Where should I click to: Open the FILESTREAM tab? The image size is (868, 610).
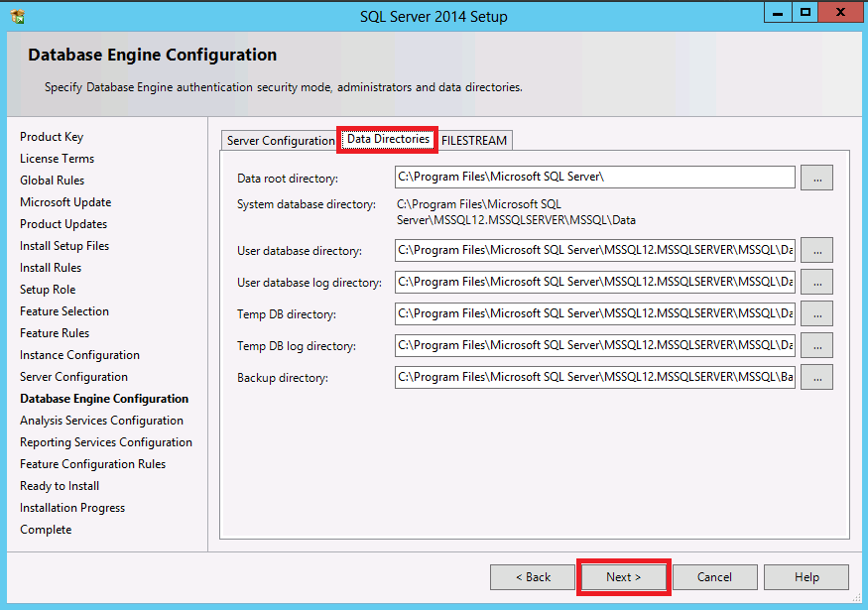pos(474,141)
